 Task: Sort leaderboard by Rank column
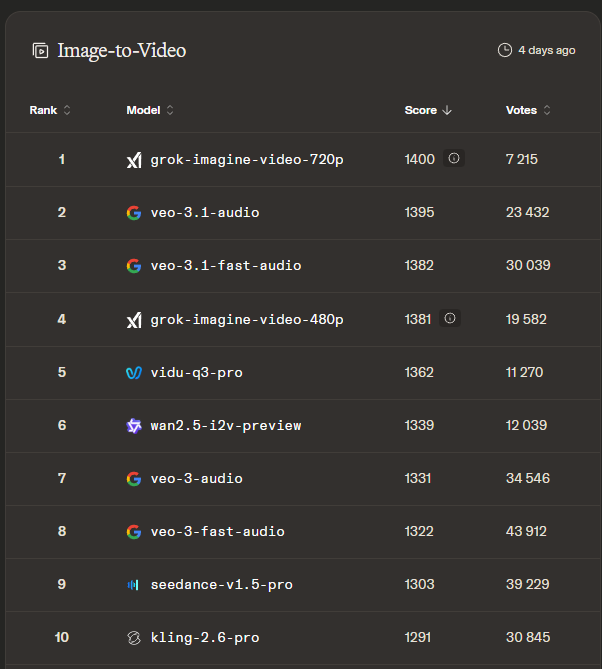[x=49, y=110]
